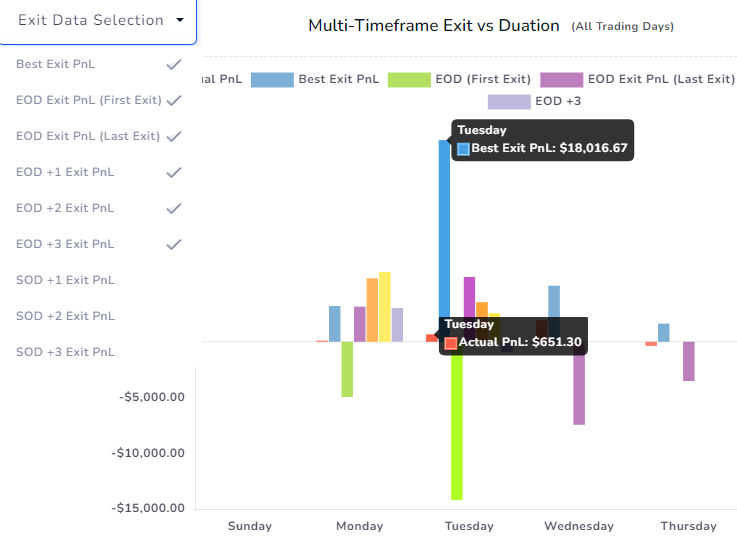Screen dimensions: 737x542
Task: Uncheck EOD Exit PnL (Last Exit) option
Action: [174, 136]
